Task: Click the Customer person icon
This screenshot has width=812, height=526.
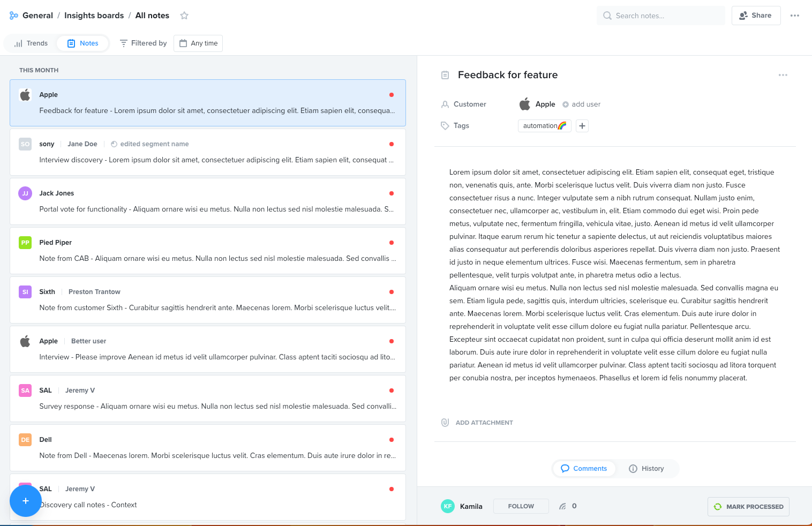Action: 445,104
